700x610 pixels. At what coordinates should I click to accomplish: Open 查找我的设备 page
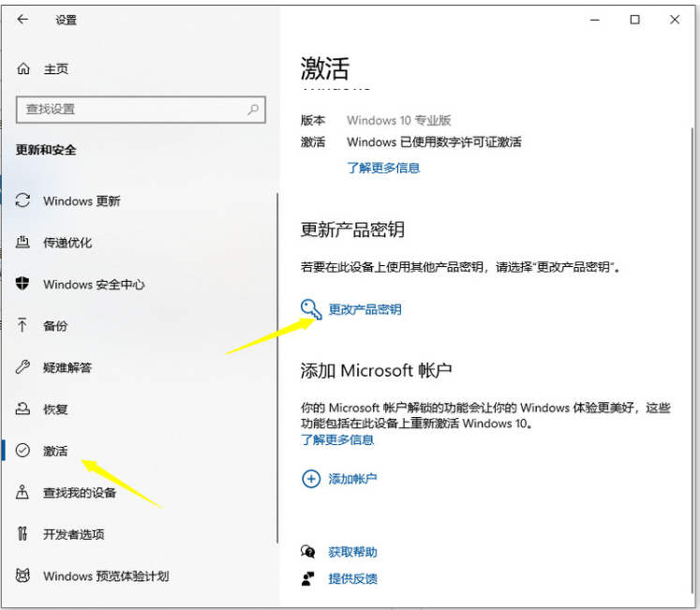coord(80,493)
